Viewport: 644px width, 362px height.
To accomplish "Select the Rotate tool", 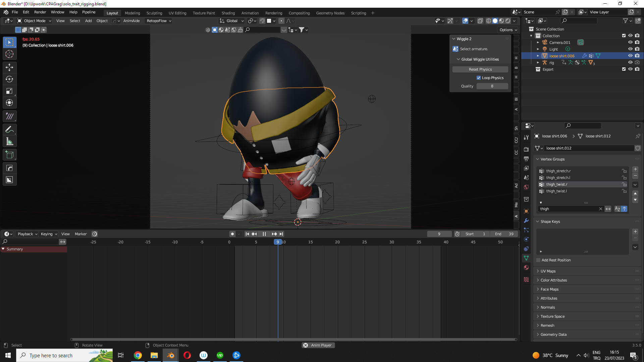I will tap(9, 79).
